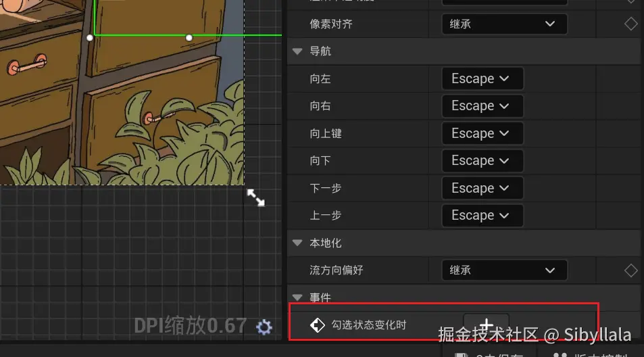Open DPI scale settings gear icon
This screenshot has width=644, height=357.
click(x=264, y=327)
